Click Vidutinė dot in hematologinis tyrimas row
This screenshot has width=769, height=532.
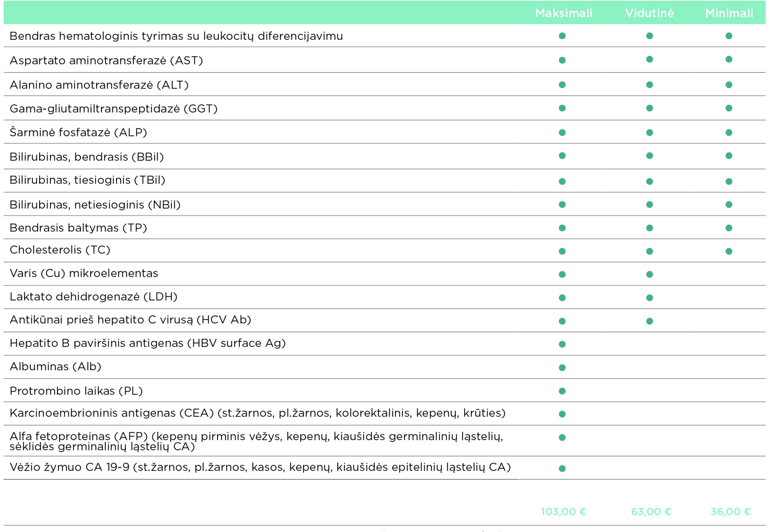click(x=650, y=36)
